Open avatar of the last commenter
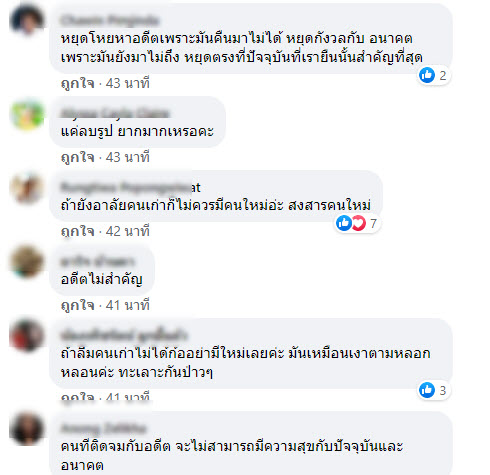490x475 pixels. coord(26,429)
